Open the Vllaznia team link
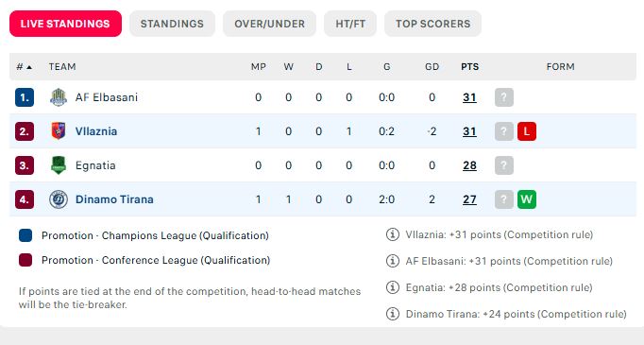The width and height of the screenshot is (644, 345). (x=96, y=131)
